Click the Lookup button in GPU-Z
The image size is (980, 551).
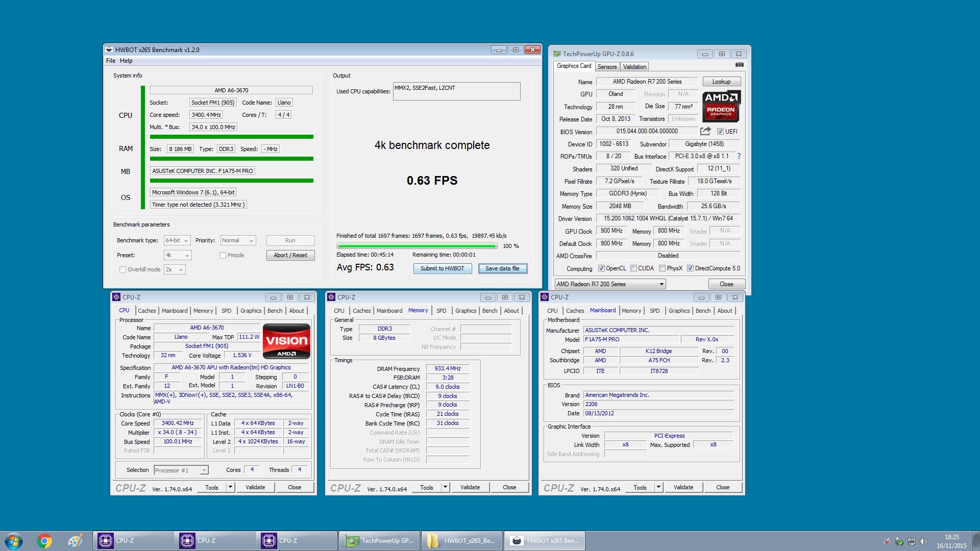coord(721,82)
